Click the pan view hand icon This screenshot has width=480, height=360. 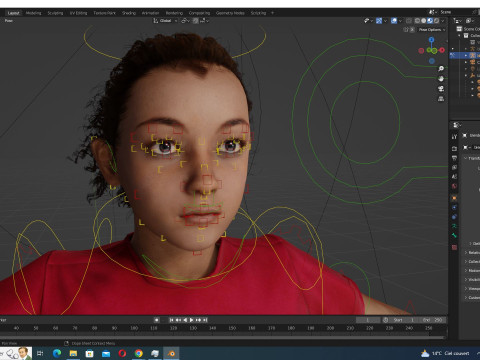pyautogui.click(x=441, y=79)
